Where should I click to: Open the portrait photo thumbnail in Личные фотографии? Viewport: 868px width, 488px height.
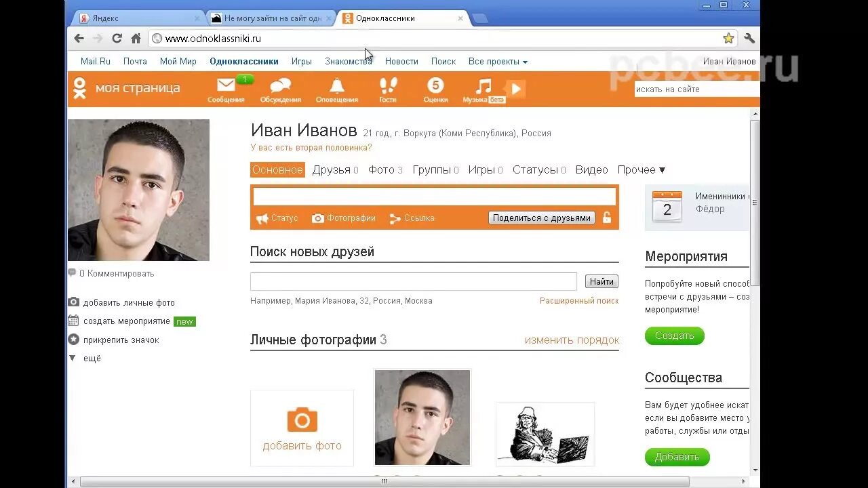[422, 418]
